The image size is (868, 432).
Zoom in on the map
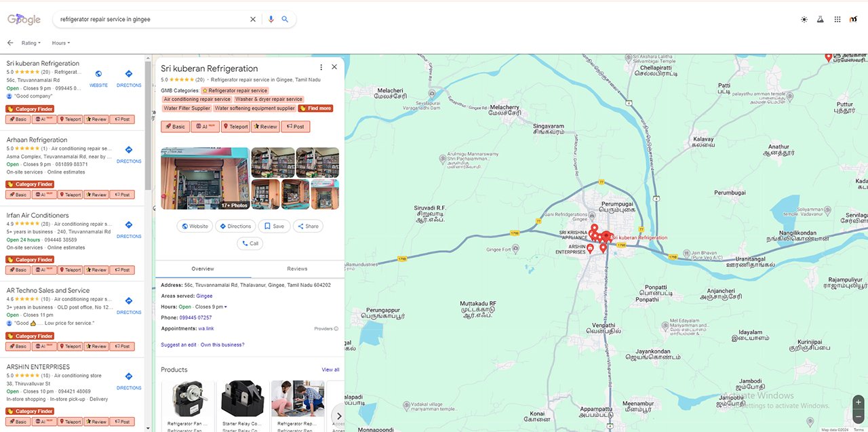tap(859, 402)
